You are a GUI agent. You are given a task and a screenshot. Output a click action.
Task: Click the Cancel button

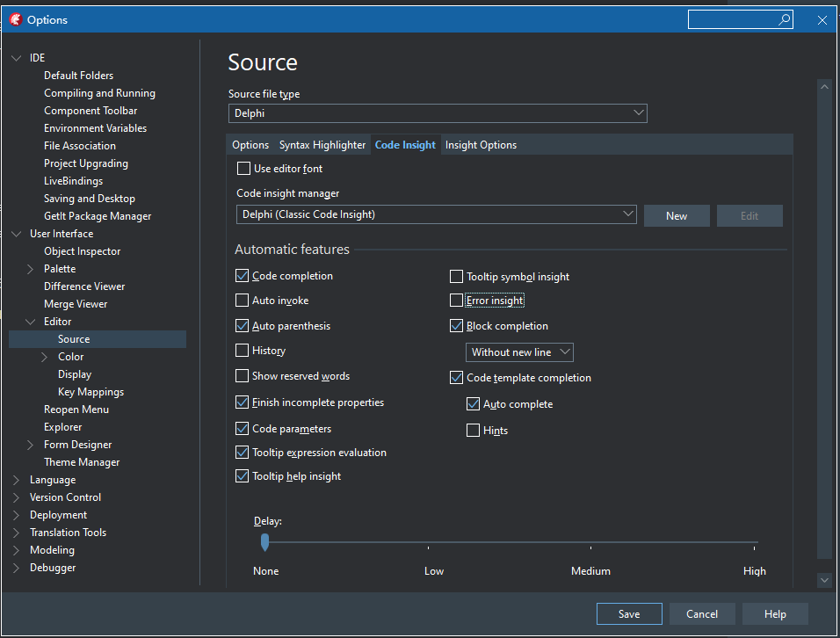(x=702, y=614)
